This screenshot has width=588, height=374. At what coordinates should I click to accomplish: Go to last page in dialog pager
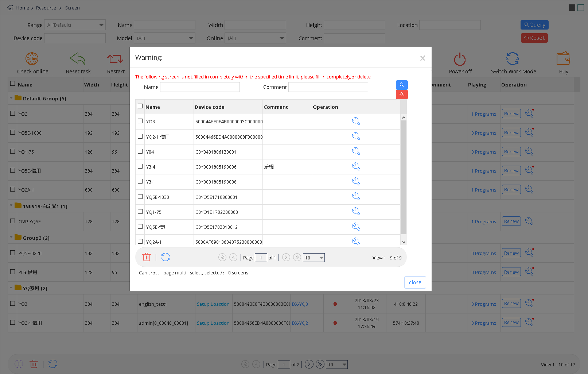[x=297, y=257]
